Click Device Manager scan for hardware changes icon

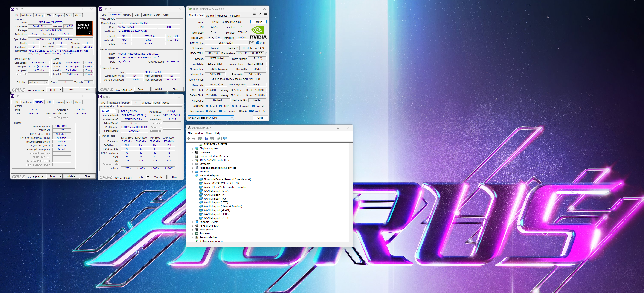(x=225, y=139)
